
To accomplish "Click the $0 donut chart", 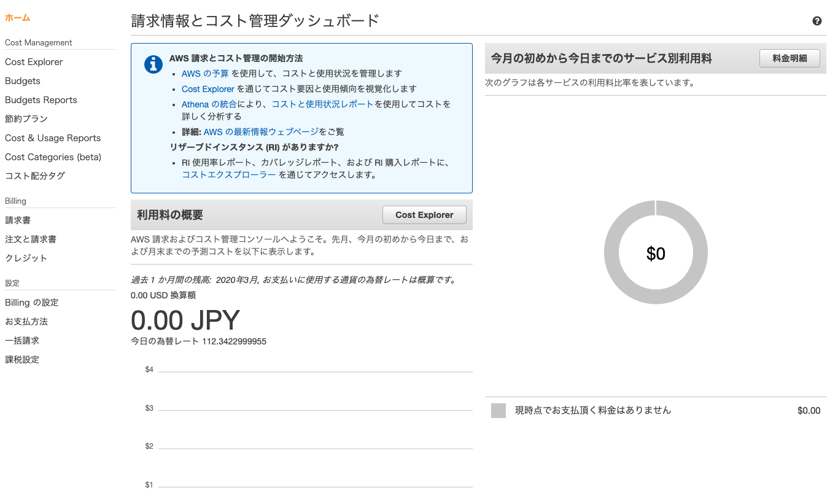I will 656,252.
